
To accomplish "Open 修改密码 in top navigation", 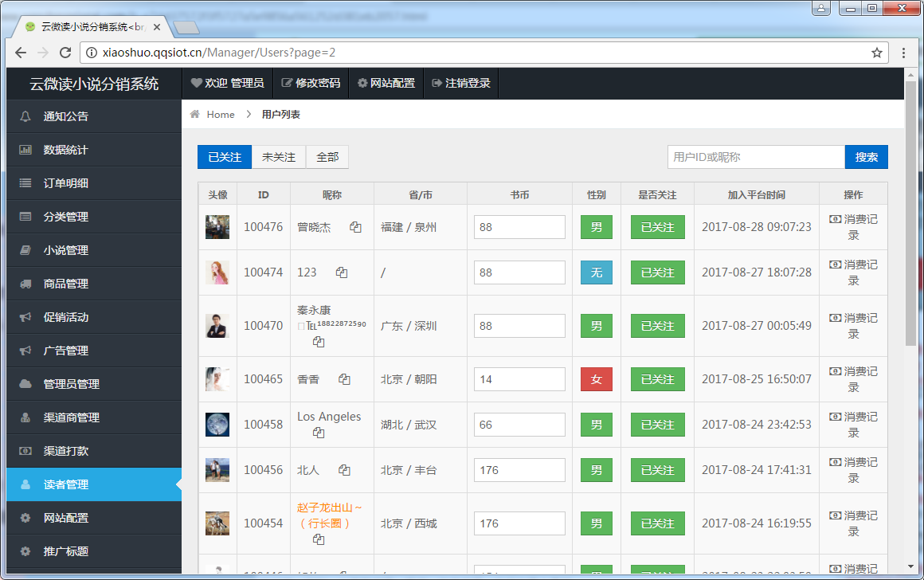I will tap(311, 83).
